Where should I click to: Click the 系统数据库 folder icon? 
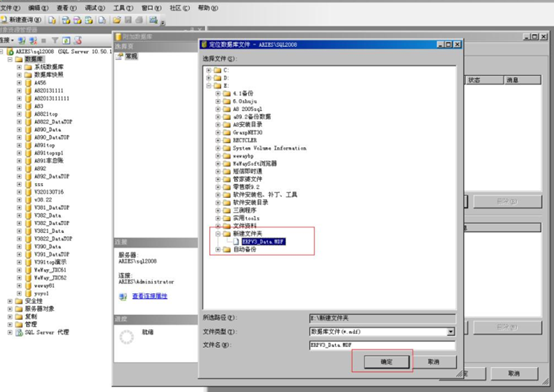(x=28, y=67)
